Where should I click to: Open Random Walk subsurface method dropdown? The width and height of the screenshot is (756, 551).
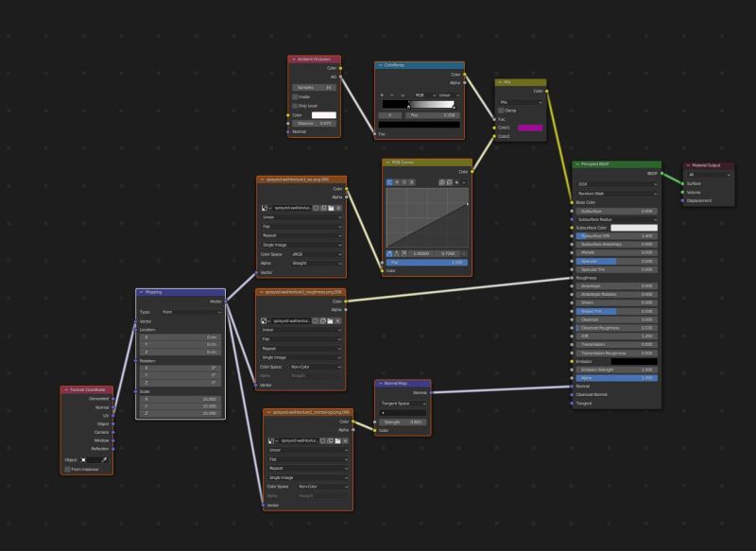(x=617, y=194)
